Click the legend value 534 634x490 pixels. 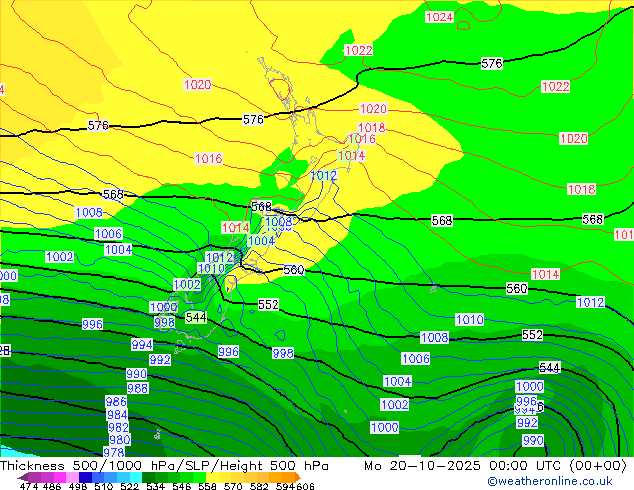[x=156, y=486]
